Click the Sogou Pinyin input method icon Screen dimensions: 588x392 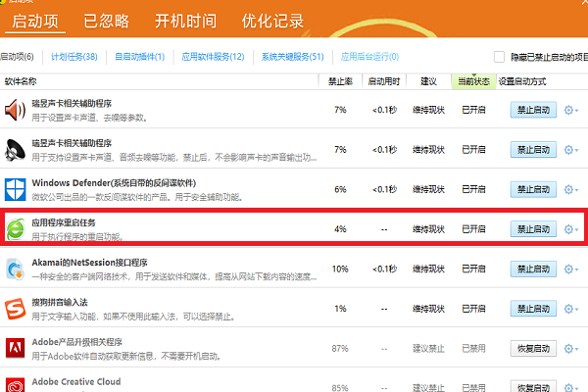click(x=18, y=308)
